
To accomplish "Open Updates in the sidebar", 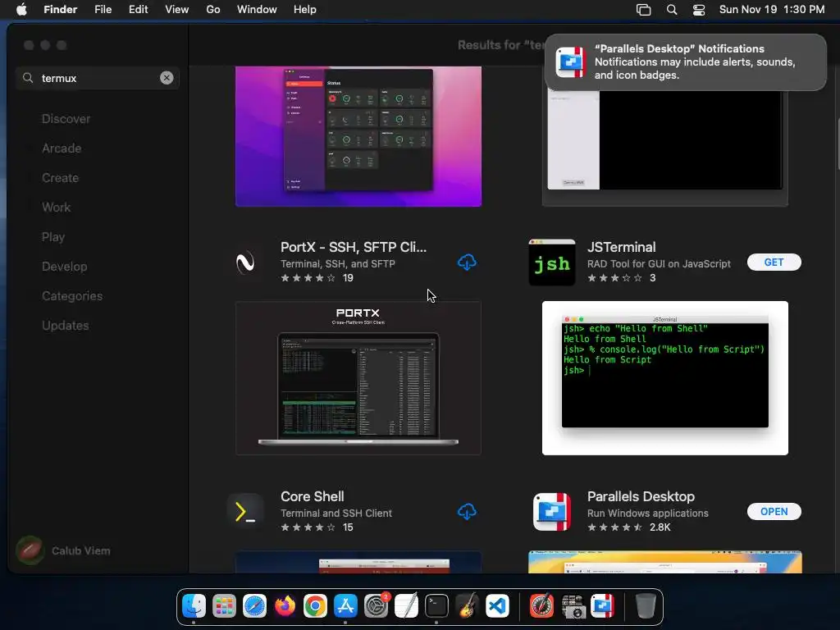I will [66, 325].
